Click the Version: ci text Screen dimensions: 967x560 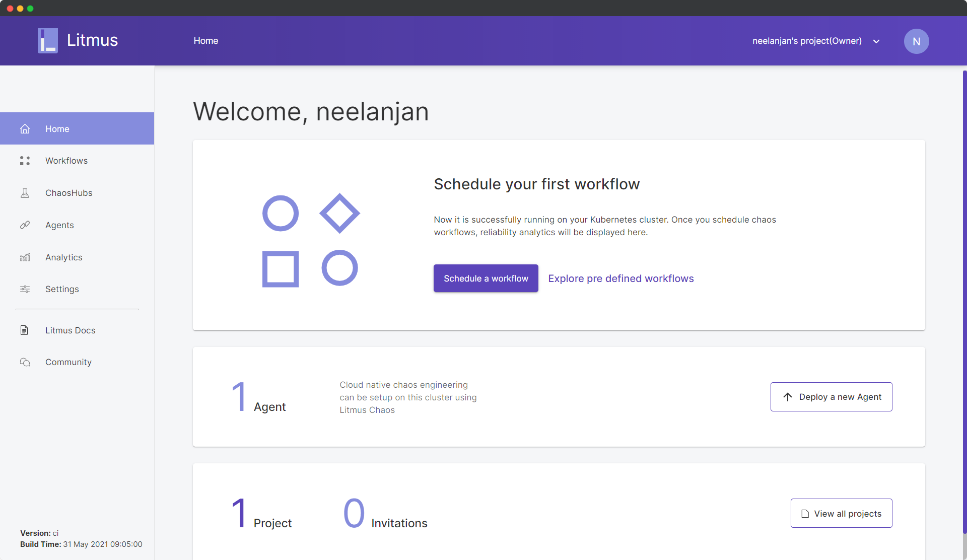coord(39,533)
